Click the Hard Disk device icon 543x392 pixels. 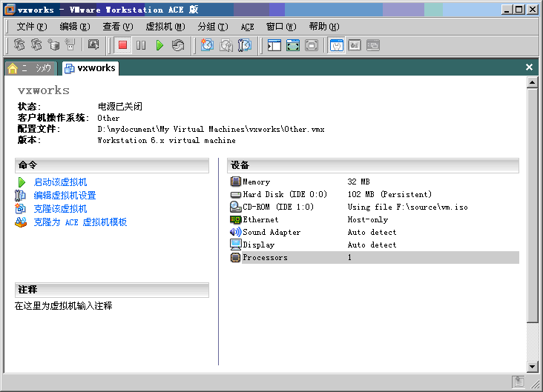point(235,194)
